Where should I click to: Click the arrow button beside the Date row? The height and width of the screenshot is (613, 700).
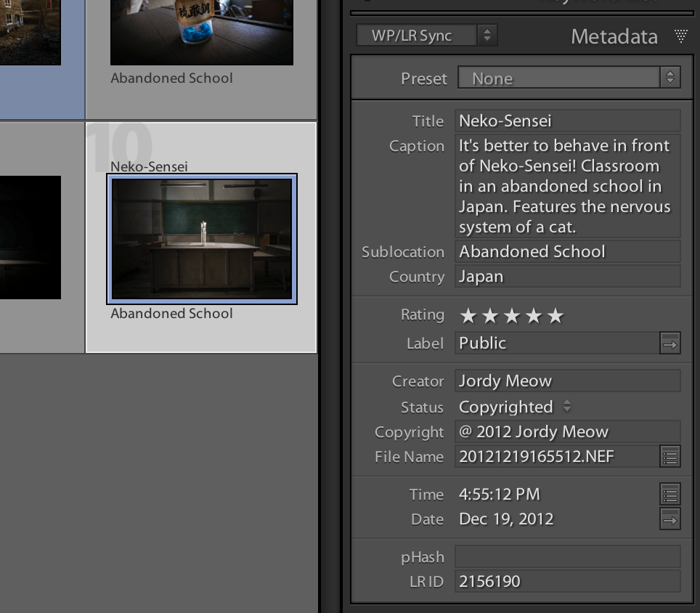[670, 519]
